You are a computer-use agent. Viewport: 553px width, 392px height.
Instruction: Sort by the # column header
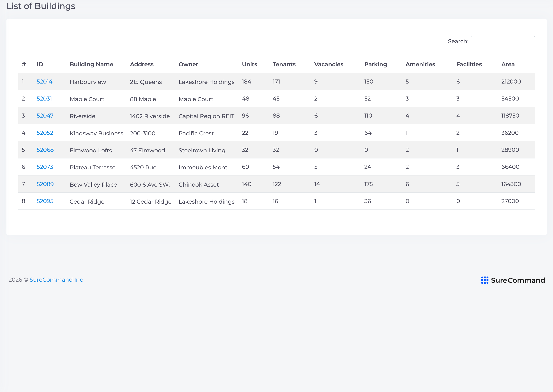(24, 64)
